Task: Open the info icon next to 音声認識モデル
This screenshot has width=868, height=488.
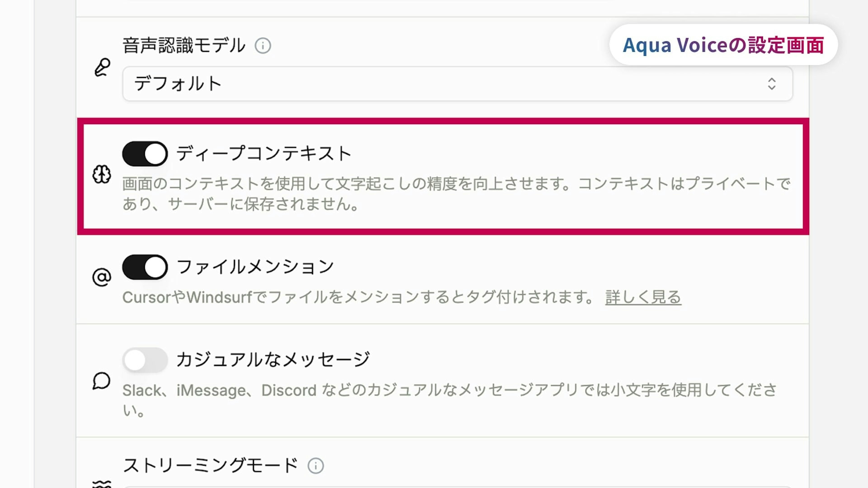Action: [x=263, y=46]
